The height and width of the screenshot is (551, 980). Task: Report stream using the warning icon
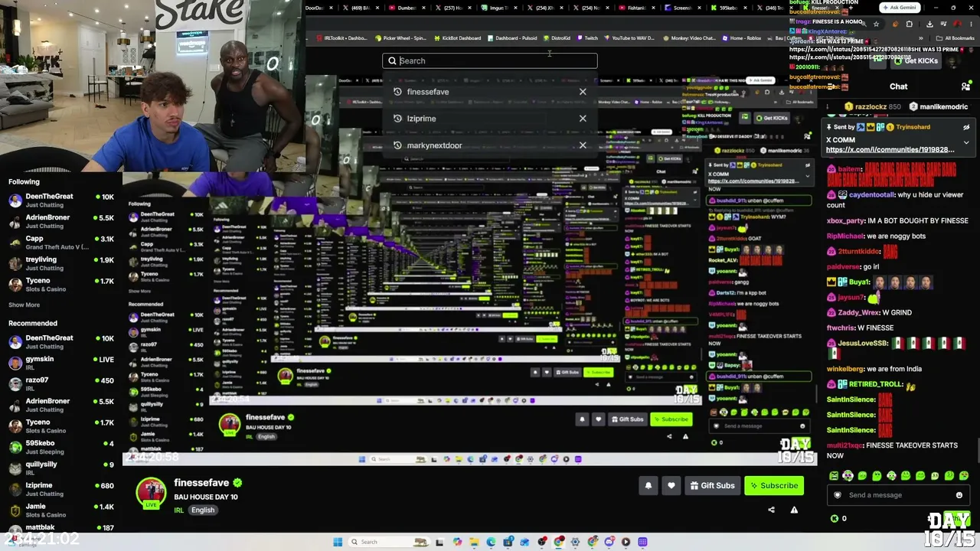794,510
